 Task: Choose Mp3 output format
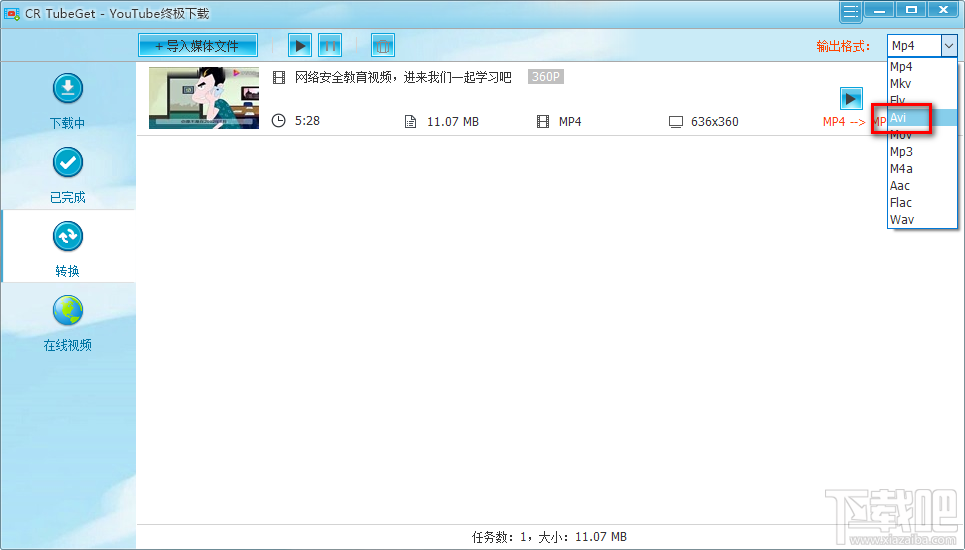[922, 151]
